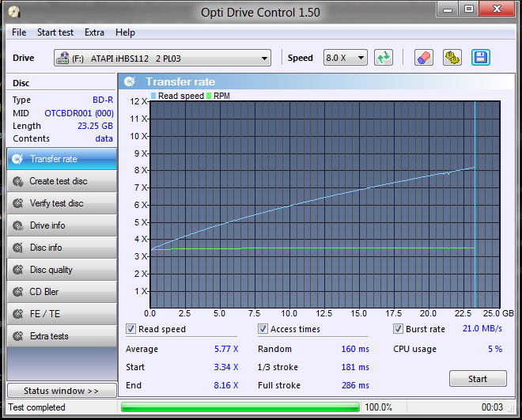Image resolution: width=522 pixels, height=420 pixels.
Task: Click the Average speed value 5.77 X
Action: 226,349
